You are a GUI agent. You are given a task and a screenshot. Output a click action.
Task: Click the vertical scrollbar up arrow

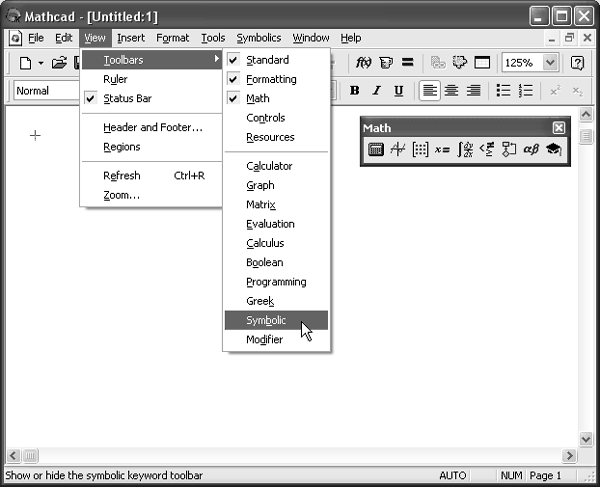pyautogui.click(x=586, y=114)
